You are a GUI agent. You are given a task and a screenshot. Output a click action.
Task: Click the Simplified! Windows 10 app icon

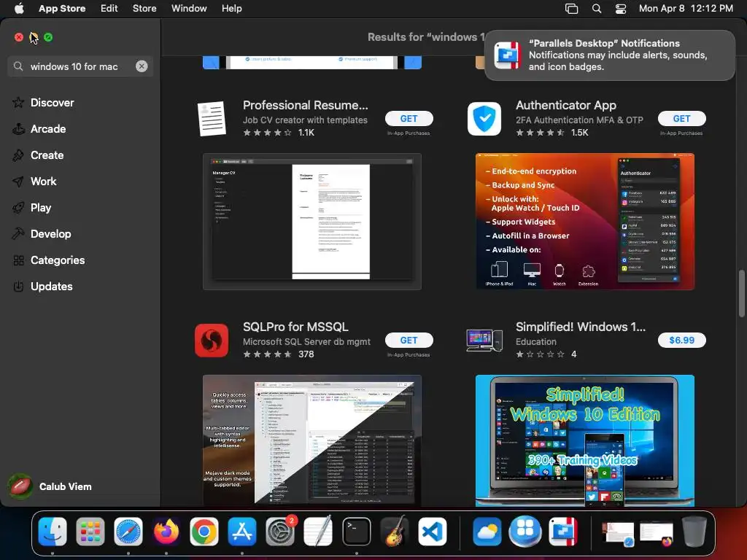484,341
